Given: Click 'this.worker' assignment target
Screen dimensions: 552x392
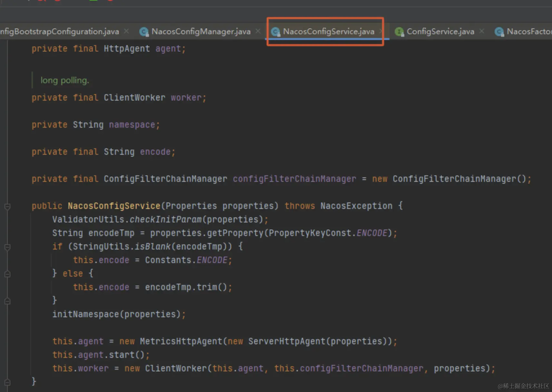Looking at the screenshot, I should click(81, 368).
